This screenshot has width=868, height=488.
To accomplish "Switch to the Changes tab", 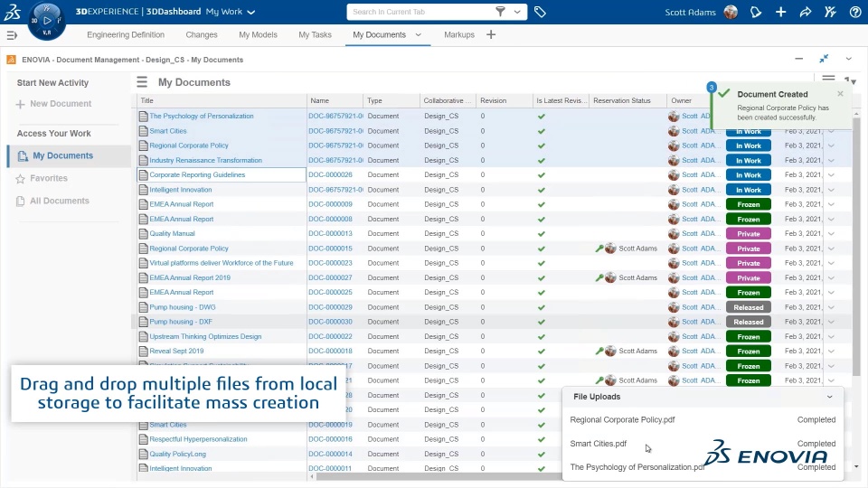I will point(202,35).
